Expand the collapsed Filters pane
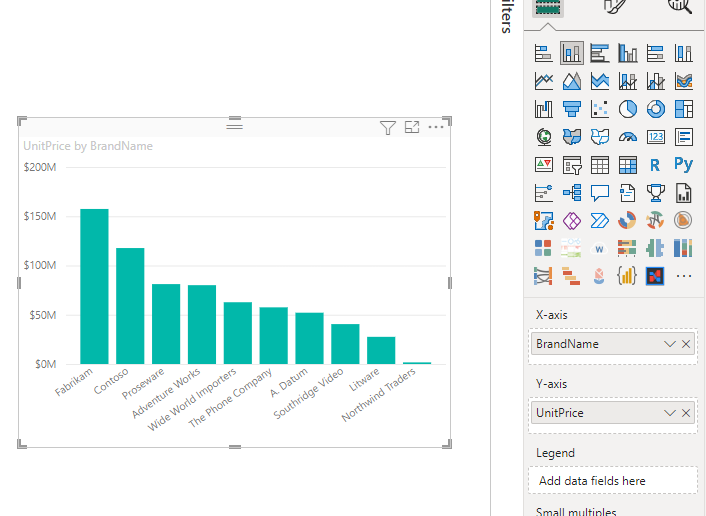Viewport: 706px width, 516px height. pos(507,16)
